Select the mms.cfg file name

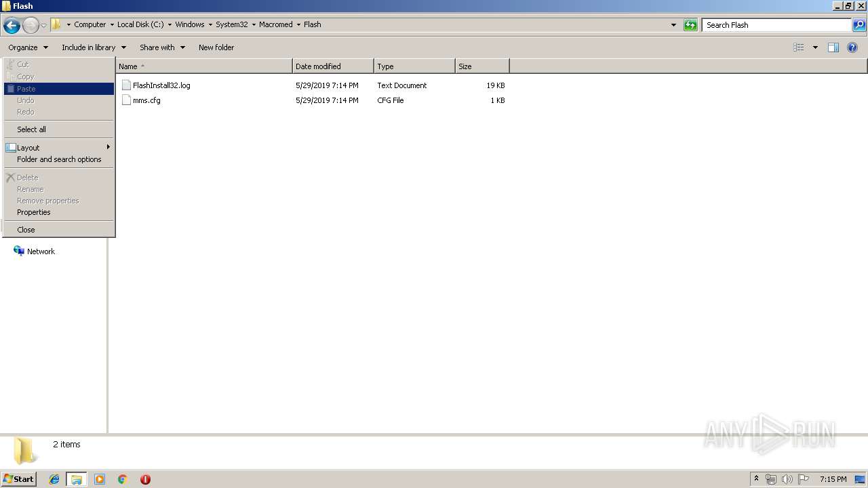(146, 100)
